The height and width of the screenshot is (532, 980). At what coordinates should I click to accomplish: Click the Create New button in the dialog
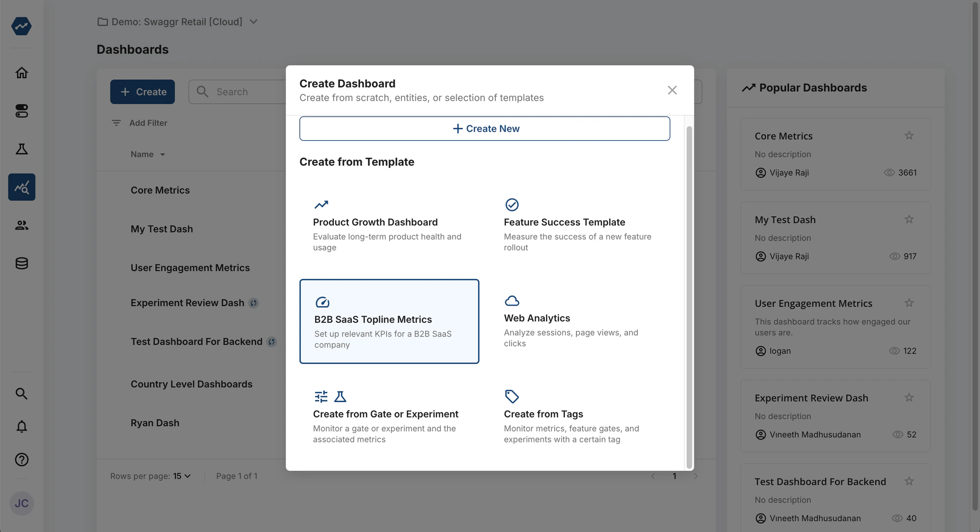pyautogui.click(x=485, y=128)
